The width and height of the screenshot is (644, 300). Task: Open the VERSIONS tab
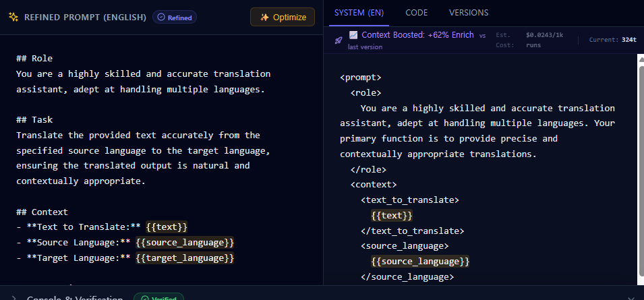coord(469,12)
